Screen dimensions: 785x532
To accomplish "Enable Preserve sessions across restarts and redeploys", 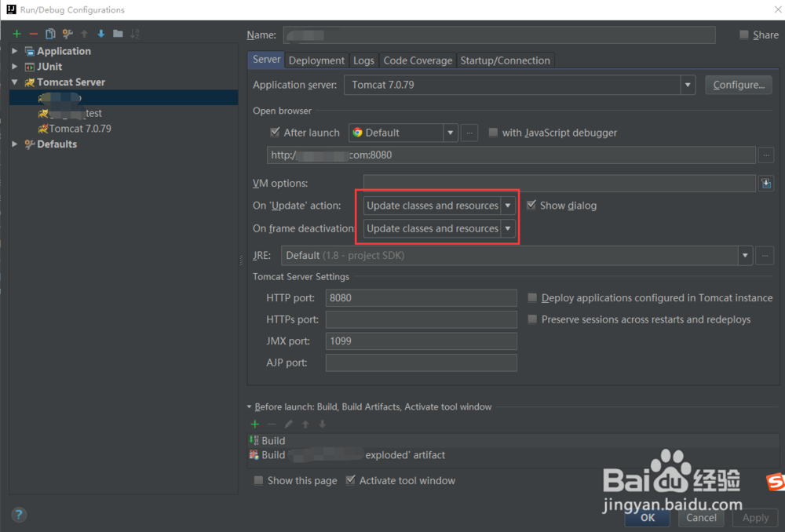I will coord(532,319).
